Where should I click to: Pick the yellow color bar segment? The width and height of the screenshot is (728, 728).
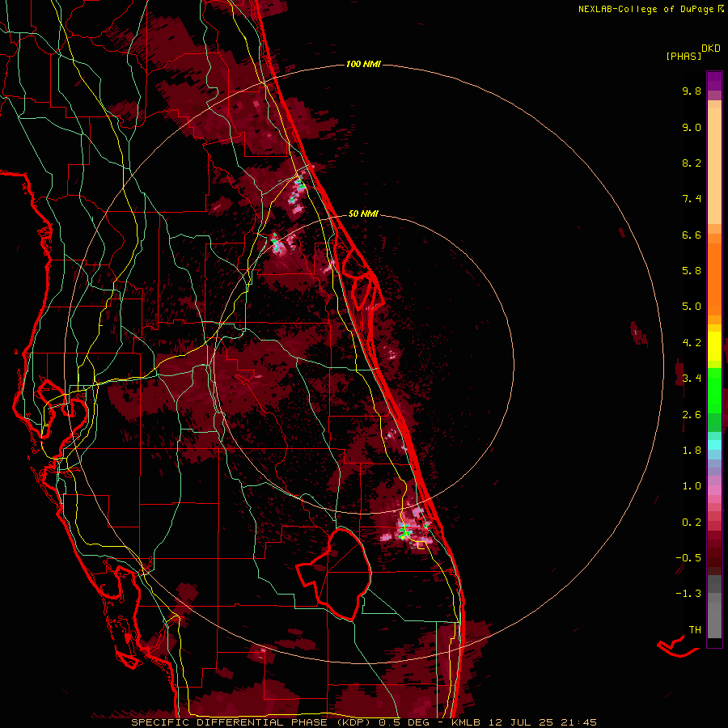[x=714, y=346]
